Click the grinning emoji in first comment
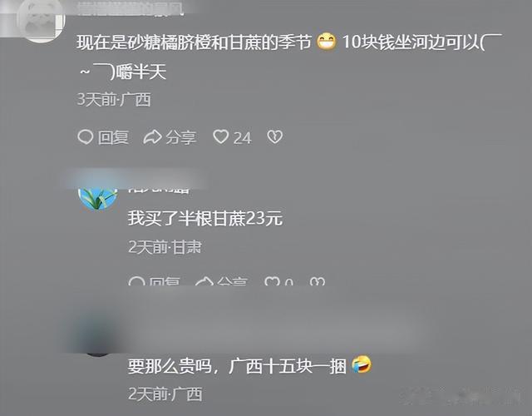 pyautogui.click(x=327, y=42)
